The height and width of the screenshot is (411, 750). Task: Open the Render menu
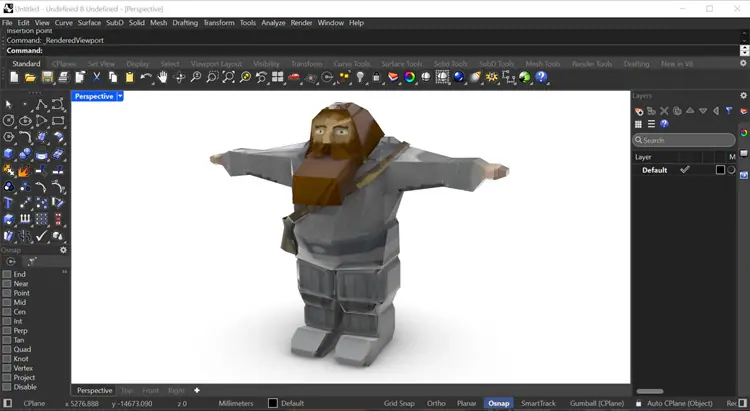pyautogui.click(x=301, y=22)
